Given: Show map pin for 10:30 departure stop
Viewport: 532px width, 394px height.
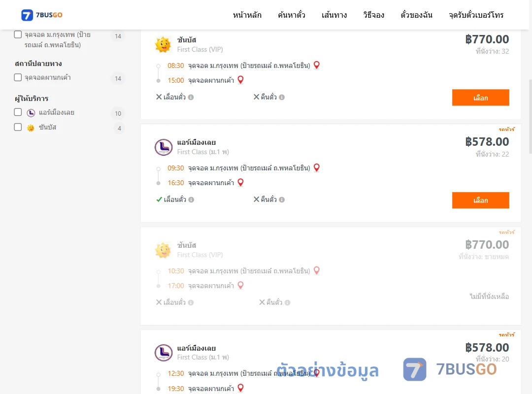Looking at the screenshot, I should (x=317, y=270).
